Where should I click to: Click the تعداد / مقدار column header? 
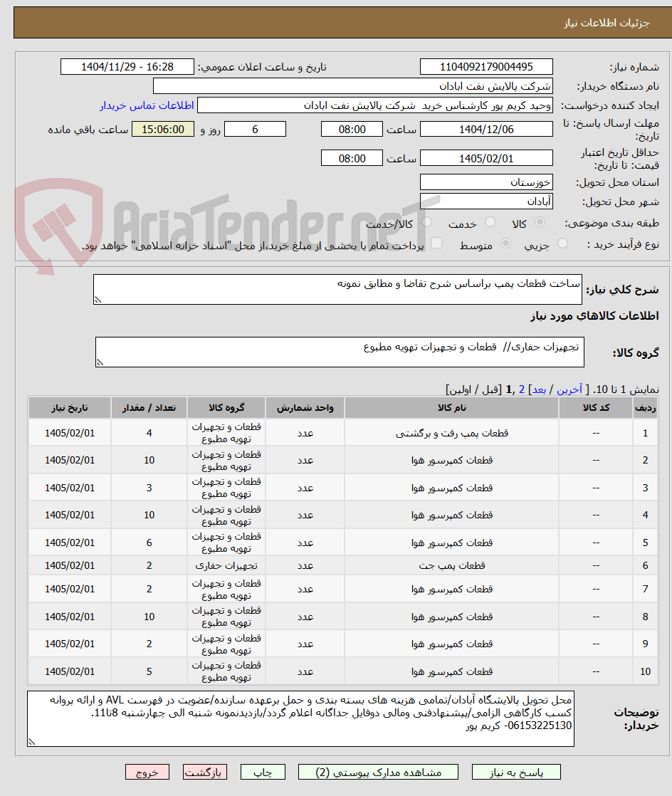(x=149, y=408)
